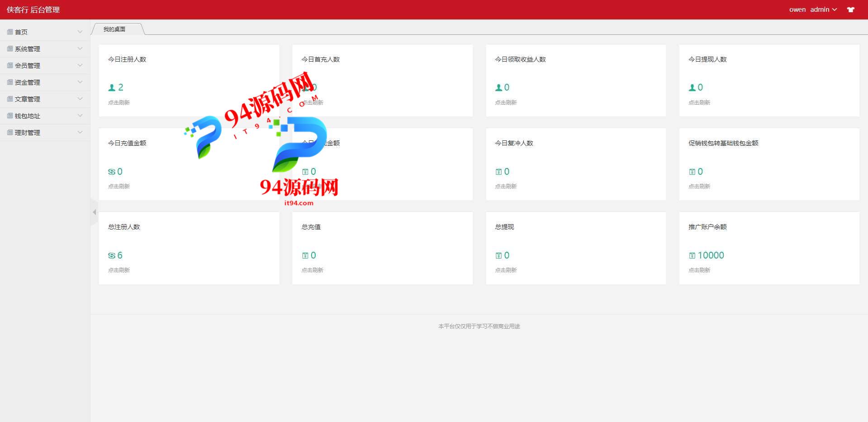Expand the 会员管理 menu chevron
This screenshot has height=422, width=868.
point(80,65)
